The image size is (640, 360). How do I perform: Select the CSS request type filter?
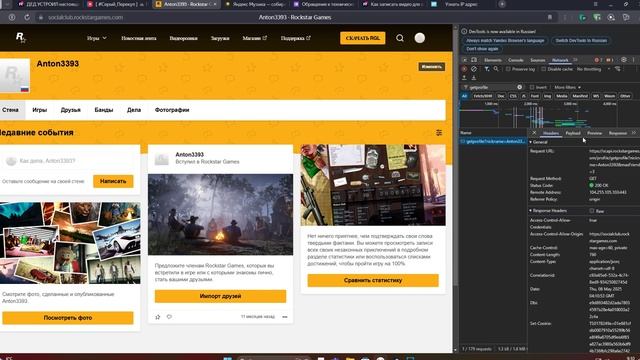513,96
